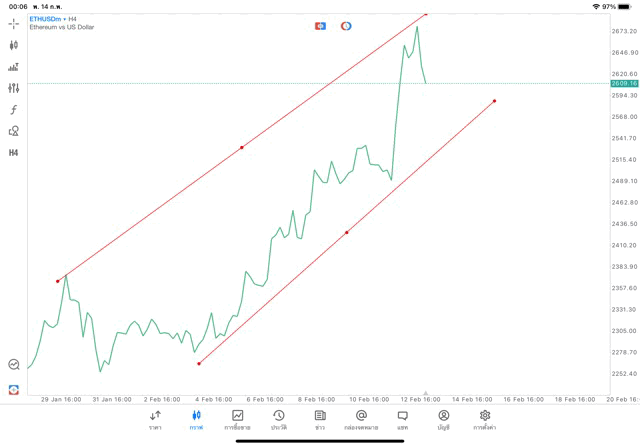Open the indicators function icon

pyautogui.click(x=13, y=110)
